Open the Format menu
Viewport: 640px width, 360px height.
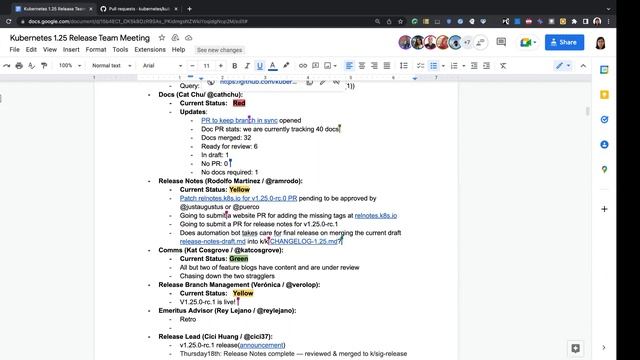click(96, 49)
